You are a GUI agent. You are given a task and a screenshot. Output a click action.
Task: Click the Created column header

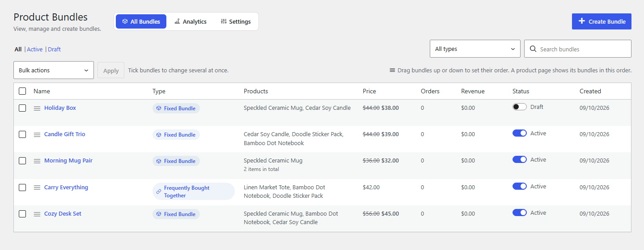coord(590,91)
